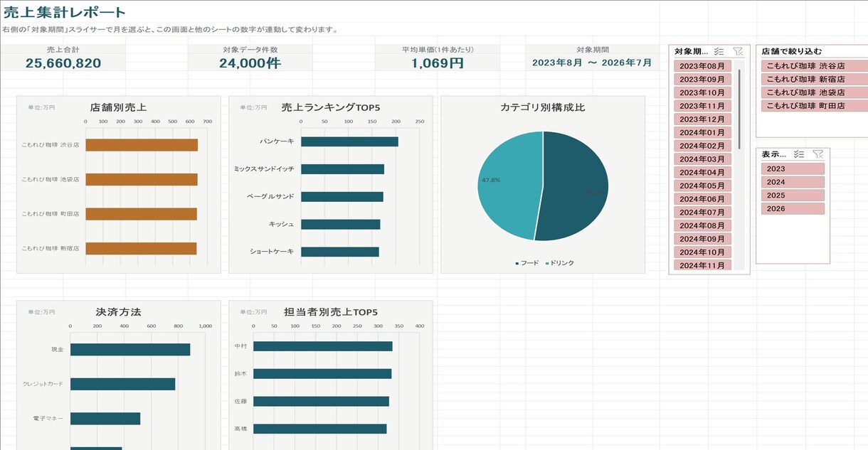Filter by こもれび珈琲 池袋店 in store slicer
868x450 pixels.
click(x=815, y=92)
